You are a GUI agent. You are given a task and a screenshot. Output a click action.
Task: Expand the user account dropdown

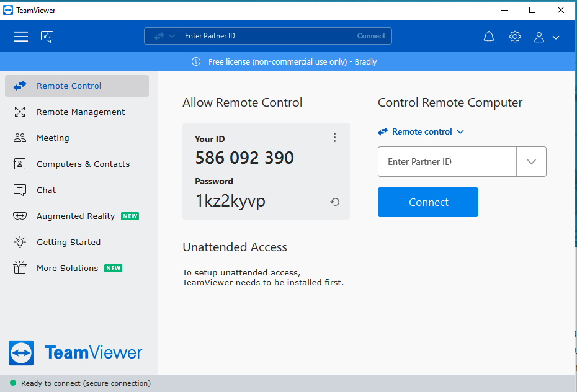[547, 37]
